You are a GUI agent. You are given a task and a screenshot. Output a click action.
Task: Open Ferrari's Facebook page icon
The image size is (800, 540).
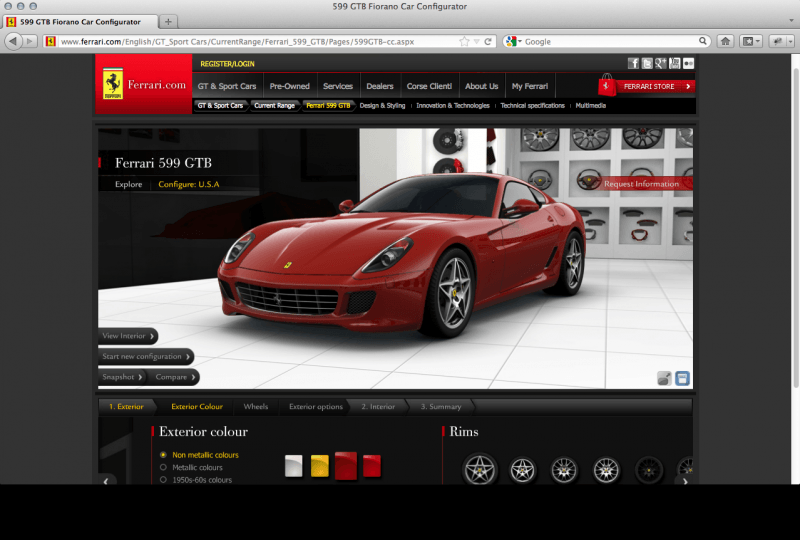pyautogui.click(x=633, y=63)
